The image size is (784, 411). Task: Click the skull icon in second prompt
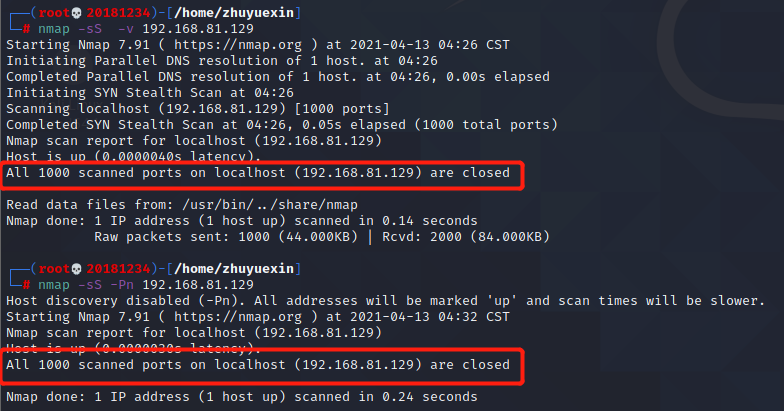click(76, 269)
